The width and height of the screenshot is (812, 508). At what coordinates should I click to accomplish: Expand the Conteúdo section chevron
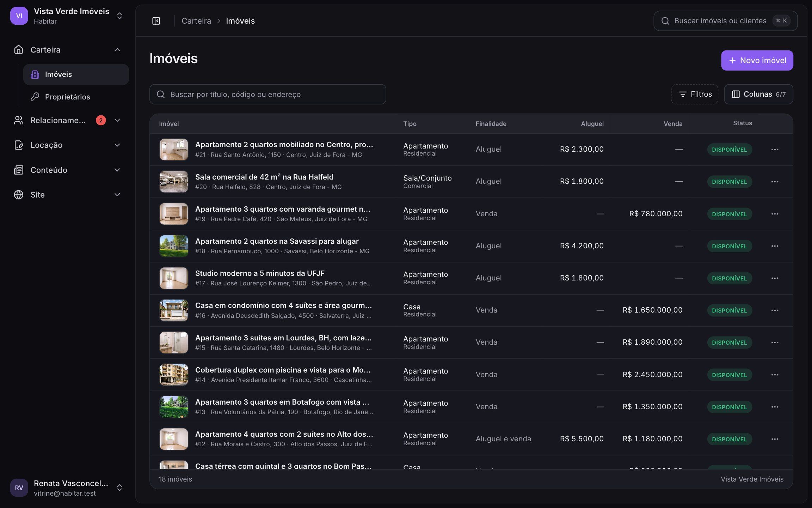(x=117, y=170)
